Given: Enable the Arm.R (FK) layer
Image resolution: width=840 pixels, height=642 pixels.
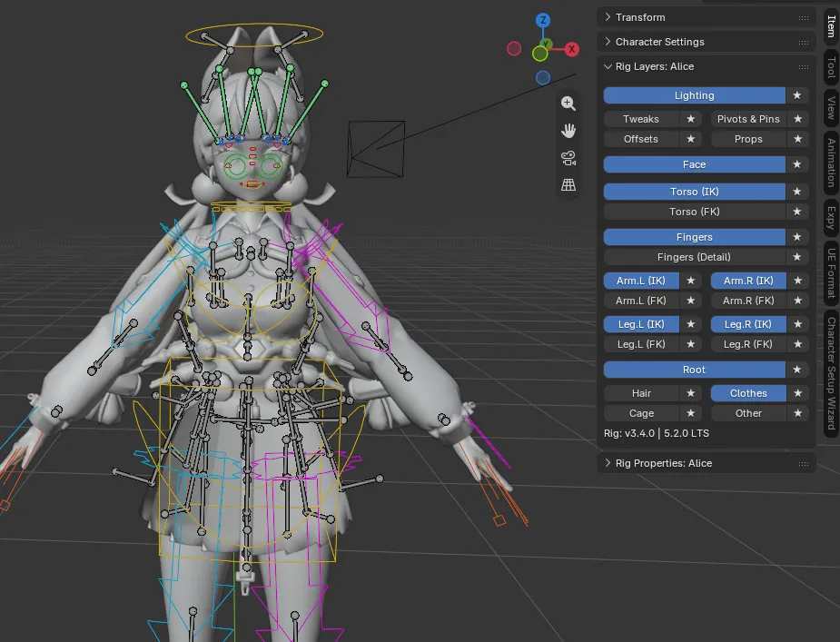Looking at the screenshot, I should pyautogui.click(x=748, y=301).
